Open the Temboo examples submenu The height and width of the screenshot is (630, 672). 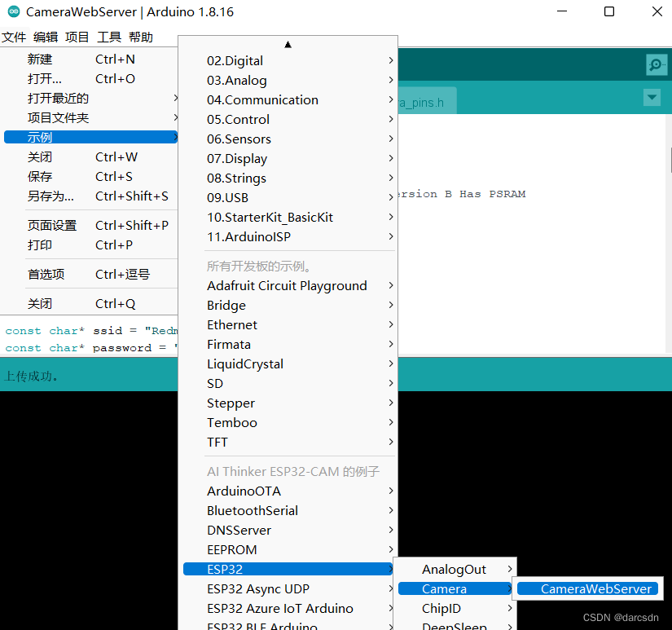click(x=288, y=422)
